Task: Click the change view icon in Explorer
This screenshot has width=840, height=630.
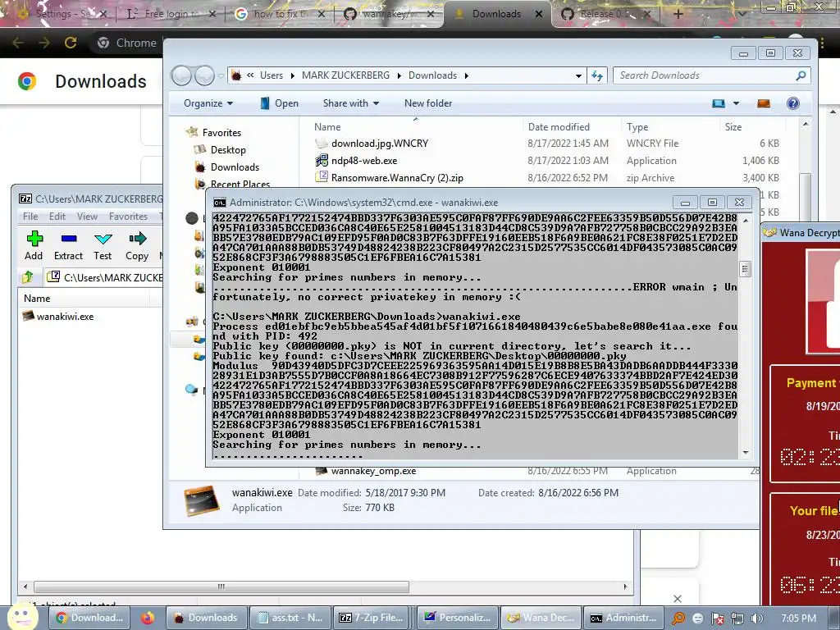Action: click(719, 103)
